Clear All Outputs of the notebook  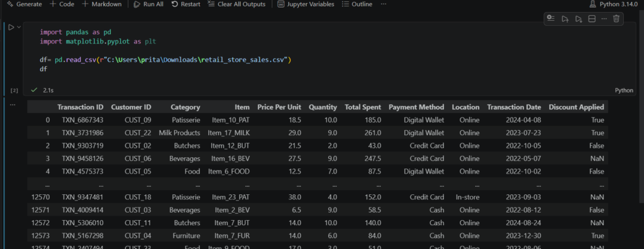[x=236, y=4]
